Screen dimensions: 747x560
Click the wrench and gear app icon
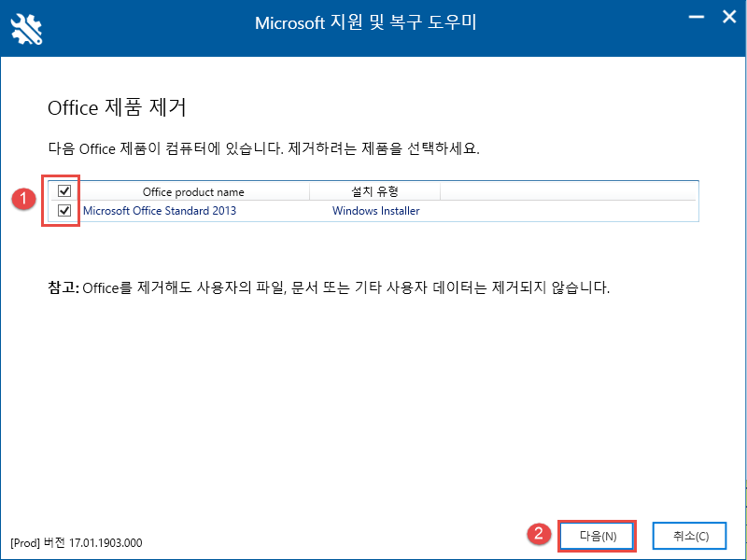pyautogui.click(x=27, y=29)
